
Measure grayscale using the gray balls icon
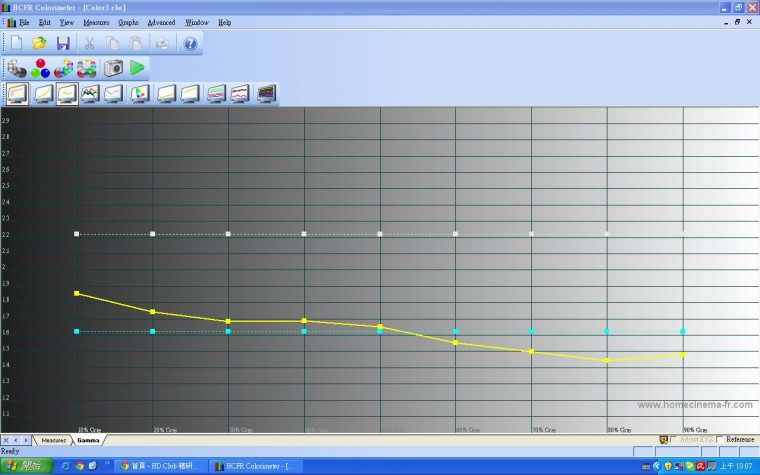click(x=16, y=68)
